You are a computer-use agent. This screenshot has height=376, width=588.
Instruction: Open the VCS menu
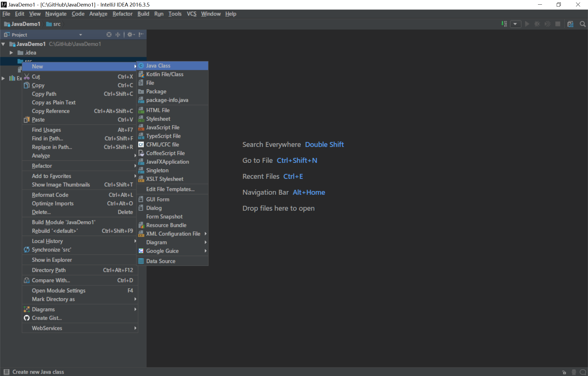click(x=191, y=14)
